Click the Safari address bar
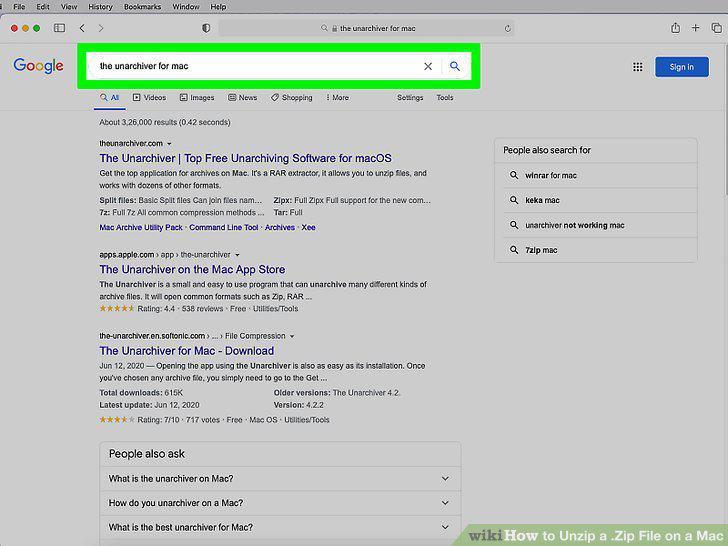 pyautogui.click(x=366, y=28)
